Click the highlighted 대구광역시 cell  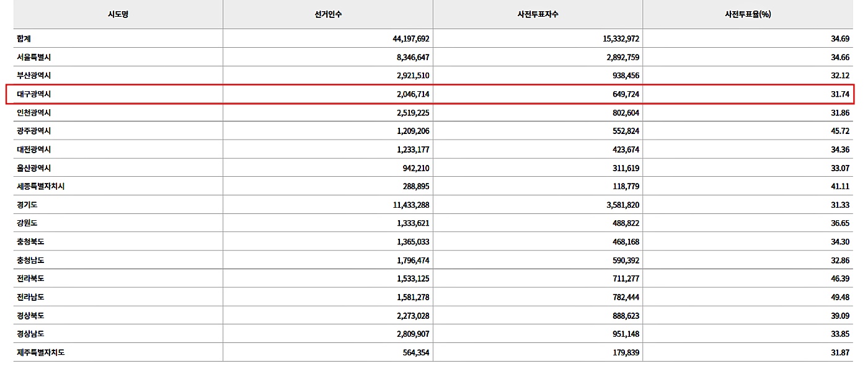coord(33,94)
